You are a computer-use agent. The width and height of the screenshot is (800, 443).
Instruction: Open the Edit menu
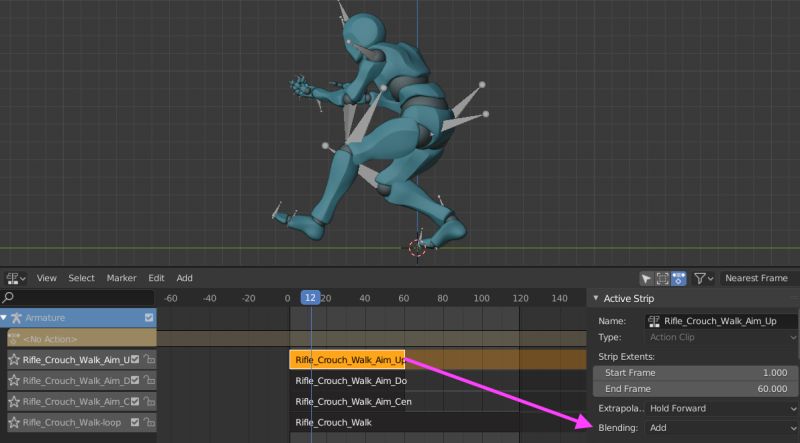click(156, 278)
